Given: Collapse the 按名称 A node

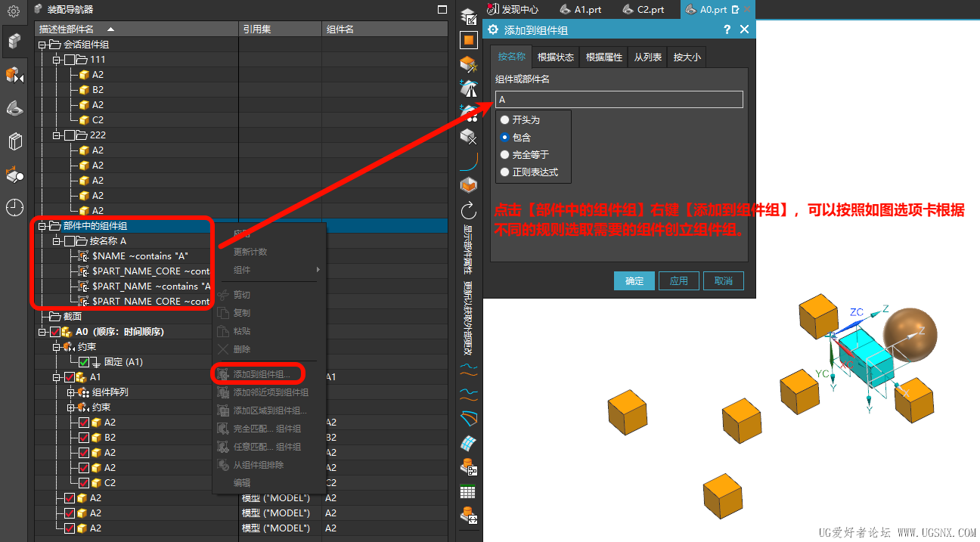Looking at the screenshot, I should coord(57,240).
